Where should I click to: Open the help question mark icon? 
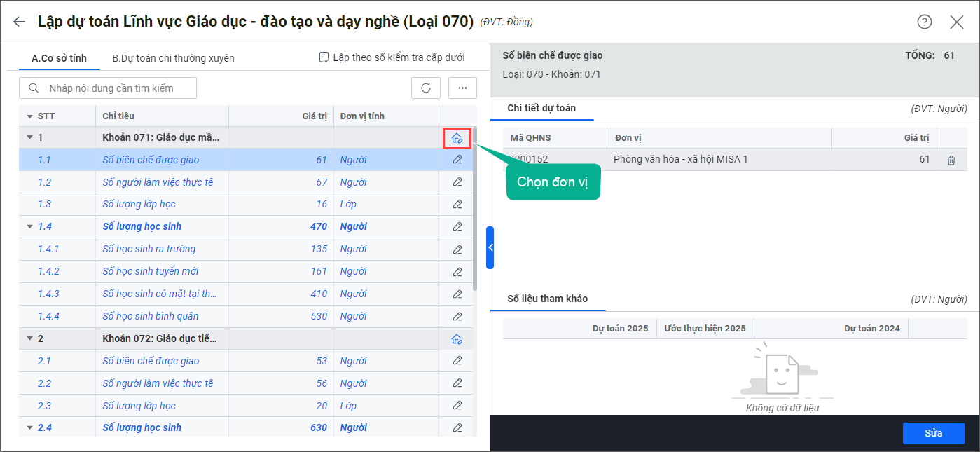click(x=925, y=22)
